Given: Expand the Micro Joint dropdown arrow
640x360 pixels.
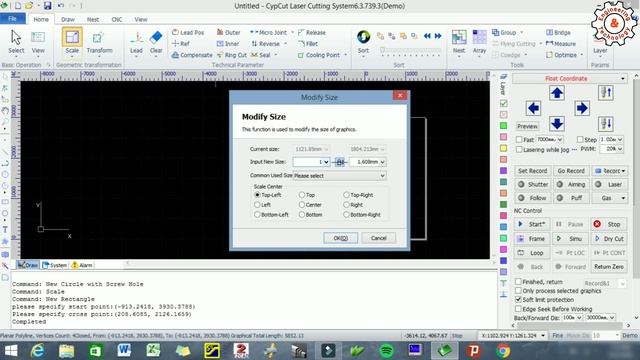Looking at the screenshot, I should 292,32.
